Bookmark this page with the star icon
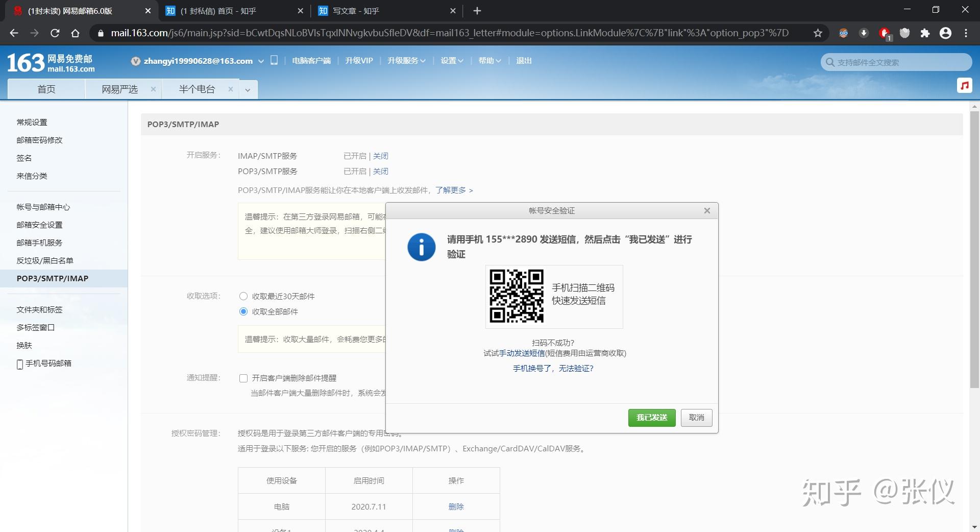The height and width of the screenshot is (532, 980). pos(818,33)
